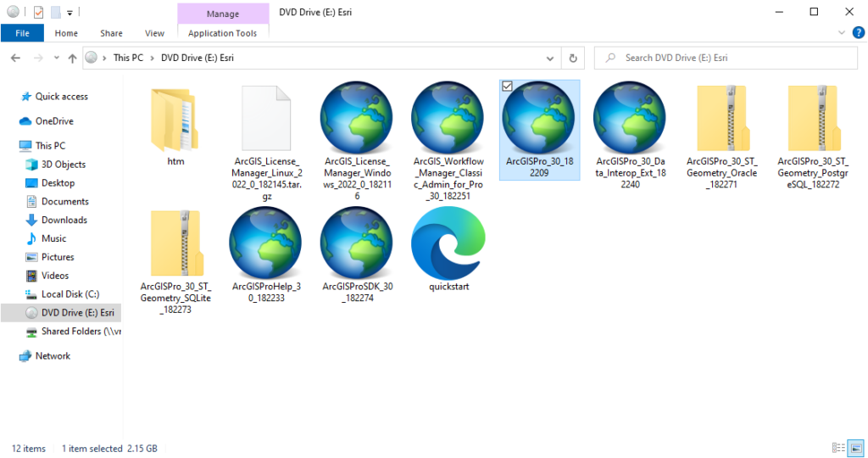Screen dimensions: 868x458
Task: Expand root breadcrumb chevron after disc icon
Action: click(x=104, y=58)
